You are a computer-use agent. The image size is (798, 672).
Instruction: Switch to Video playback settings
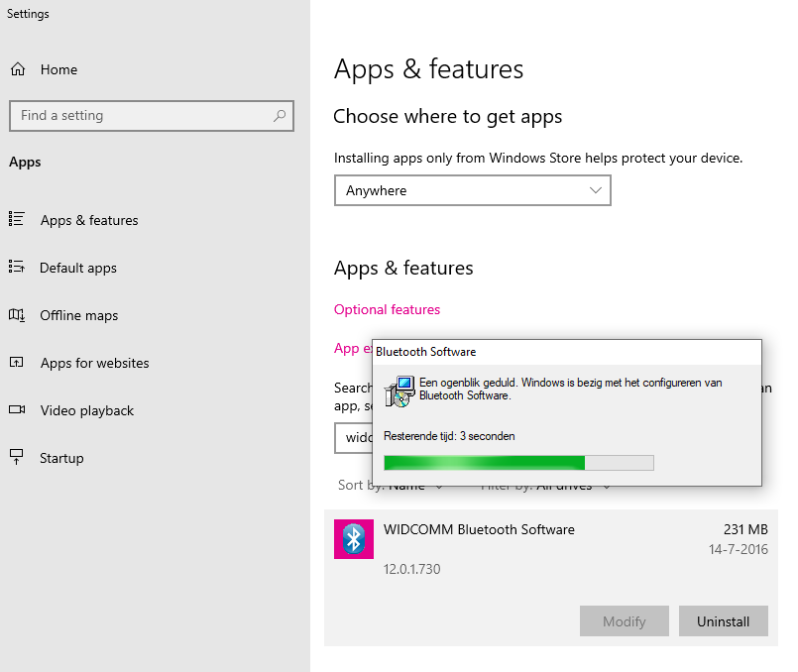[x=87, y=410]
